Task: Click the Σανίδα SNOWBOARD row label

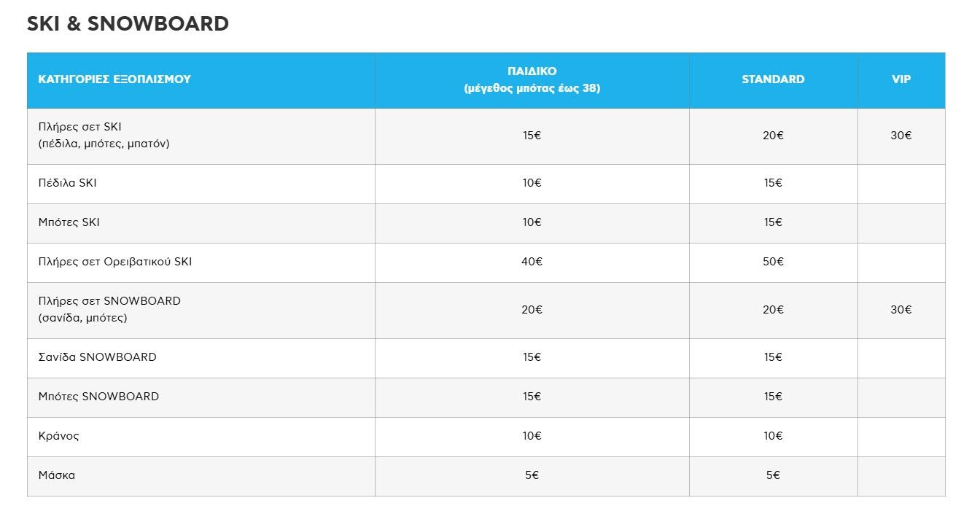Action: 97,357
